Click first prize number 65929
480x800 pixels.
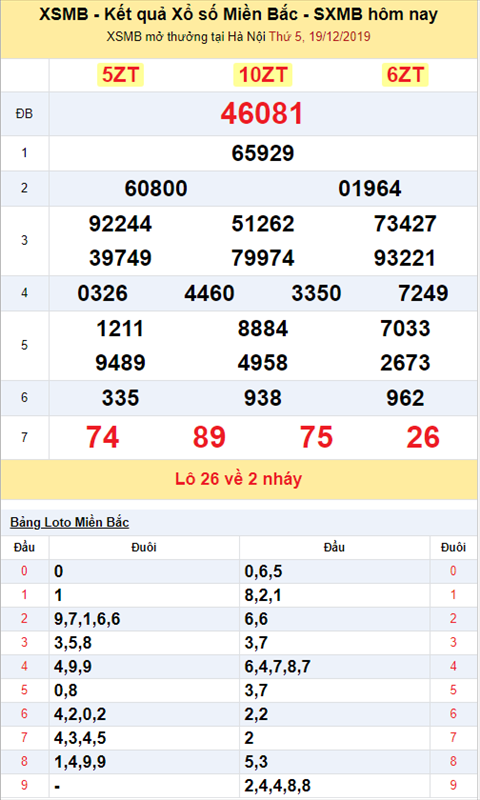click(x=263, y=153)
